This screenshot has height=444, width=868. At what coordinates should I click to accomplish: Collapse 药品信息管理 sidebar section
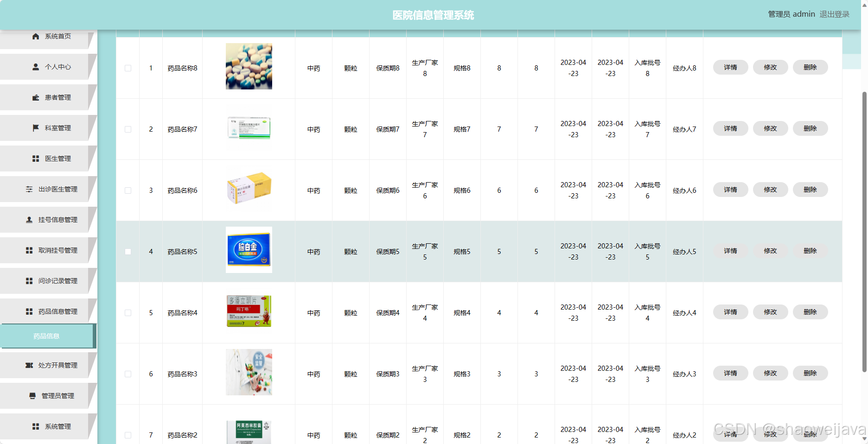(x=48, y=311)
